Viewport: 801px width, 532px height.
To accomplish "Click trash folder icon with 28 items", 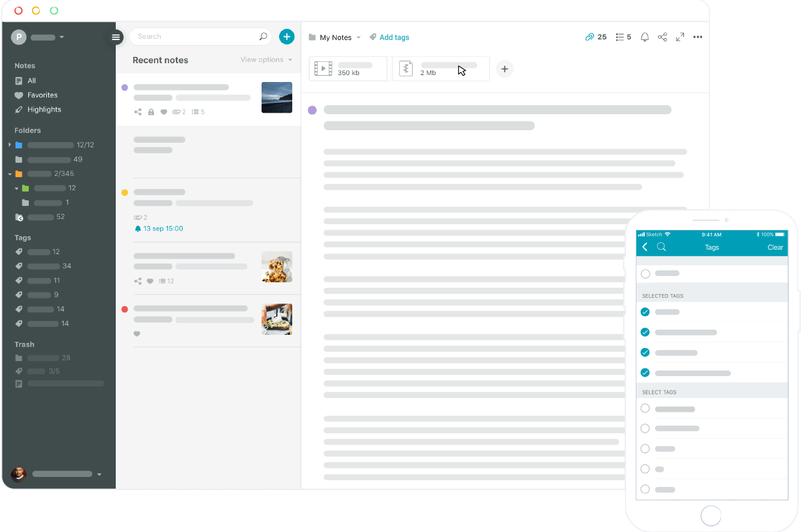I will click(19, 358).
